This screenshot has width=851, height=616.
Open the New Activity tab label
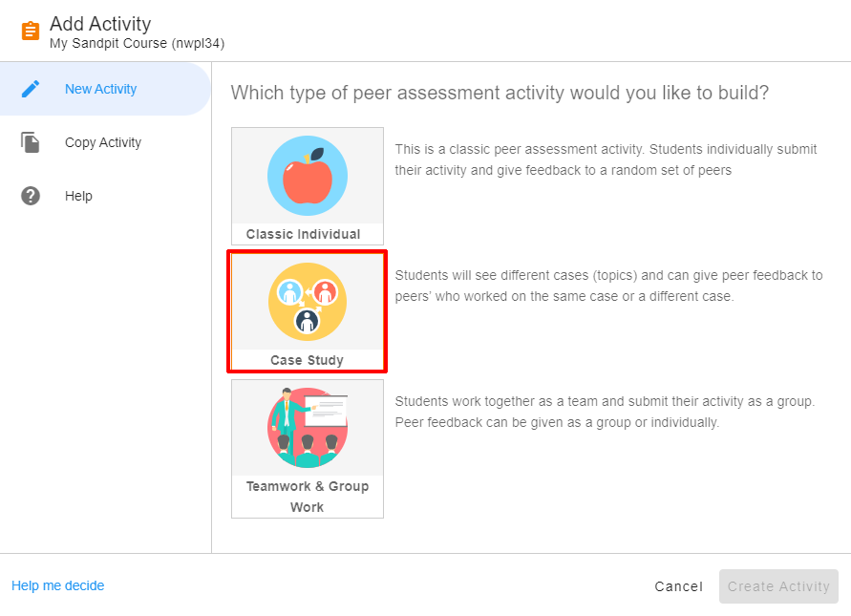point(100,89)
